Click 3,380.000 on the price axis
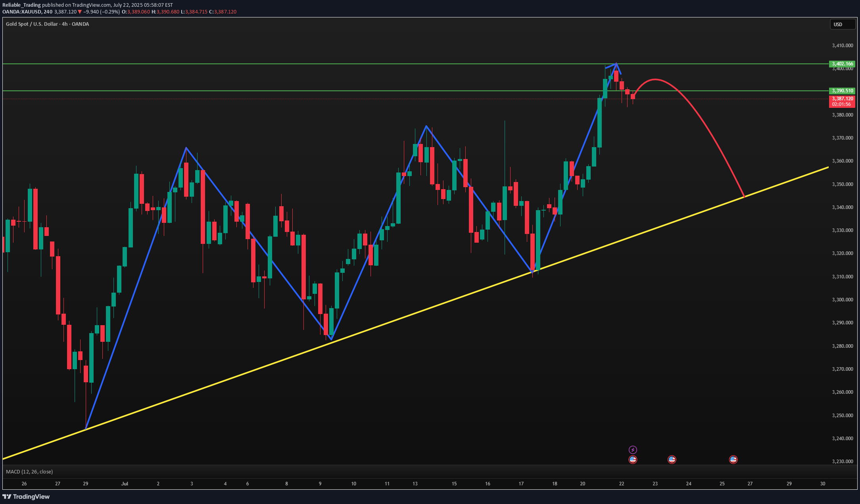Screen dimensions: 860x504 843,115
